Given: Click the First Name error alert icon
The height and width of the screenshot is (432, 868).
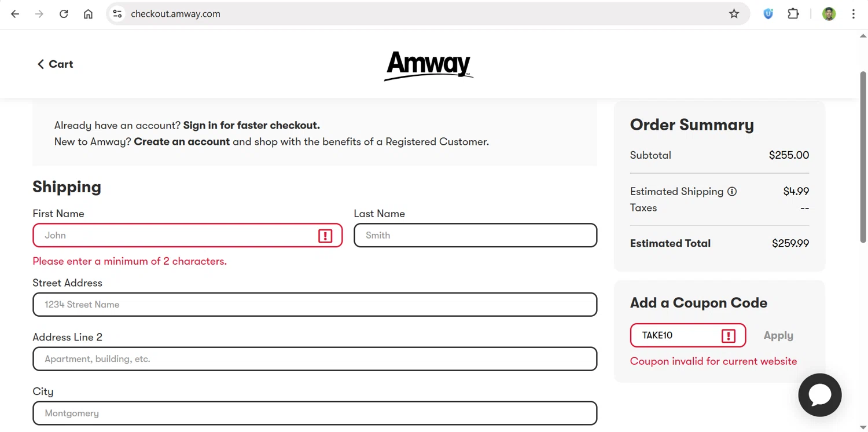Looking at the screenshot, I should 325,236.
